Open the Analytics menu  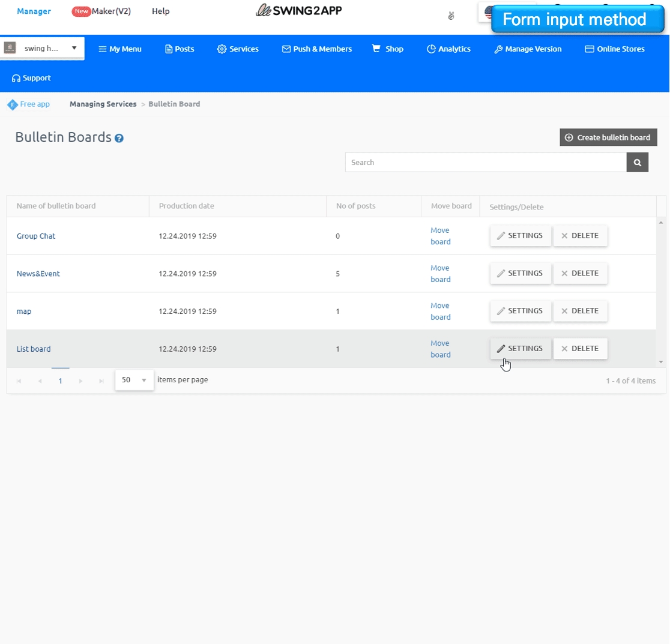448,49
